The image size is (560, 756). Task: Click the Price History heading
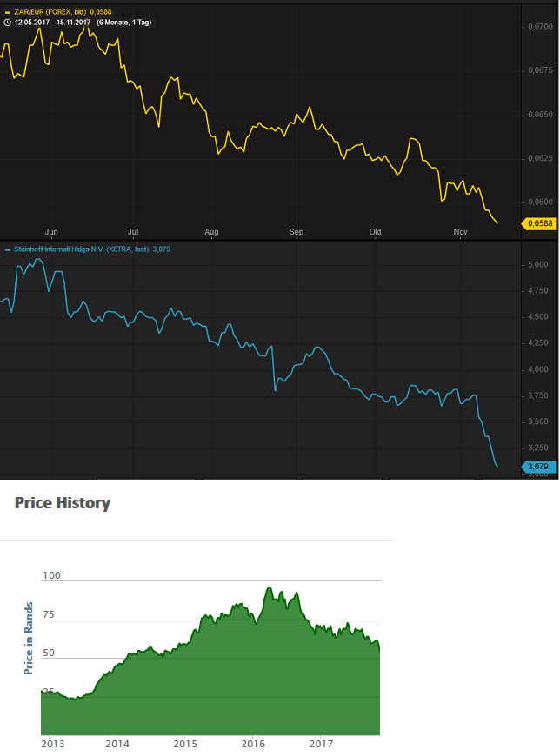63,503
